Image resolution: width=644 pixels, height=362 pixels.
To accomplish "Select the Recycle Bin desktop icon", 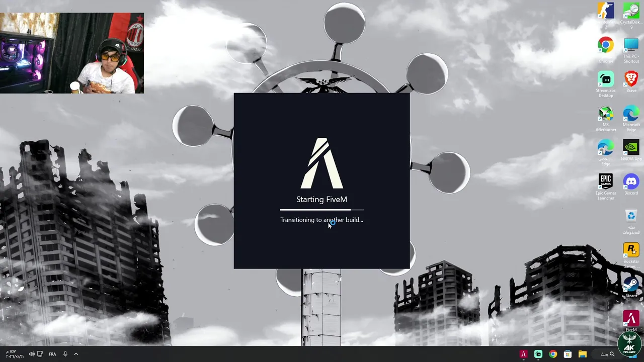I will 631,221.
